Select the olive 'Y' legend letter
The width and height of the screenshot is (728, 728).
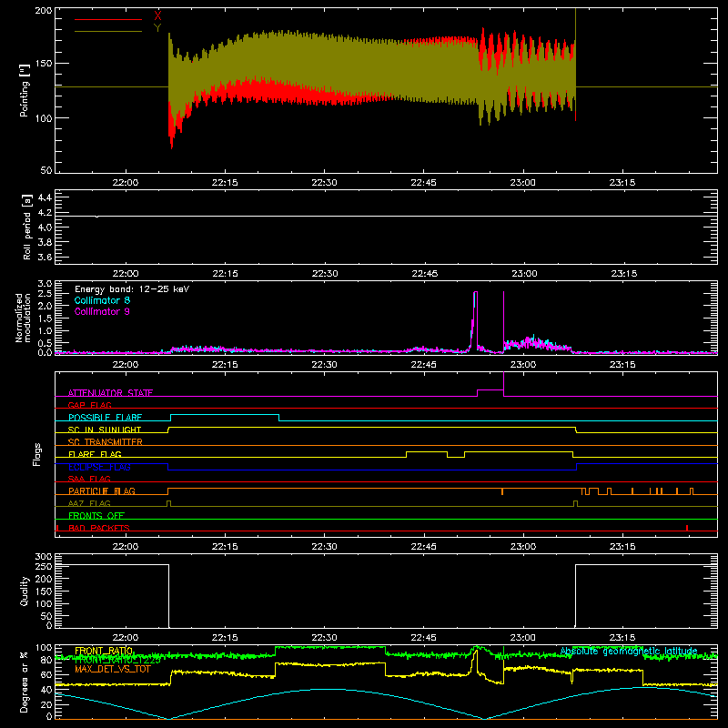(x=157, y=28)
